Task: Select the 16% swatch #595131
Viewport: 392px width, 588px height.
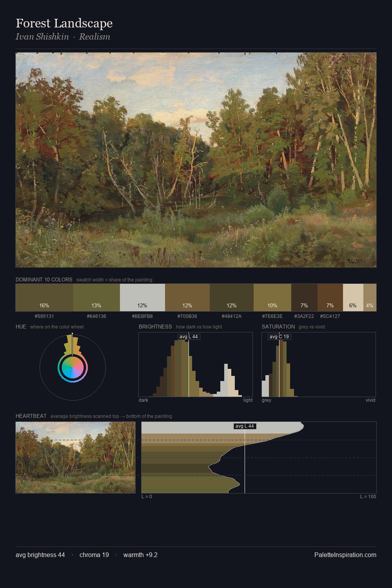Action: [x=44, y=298]
